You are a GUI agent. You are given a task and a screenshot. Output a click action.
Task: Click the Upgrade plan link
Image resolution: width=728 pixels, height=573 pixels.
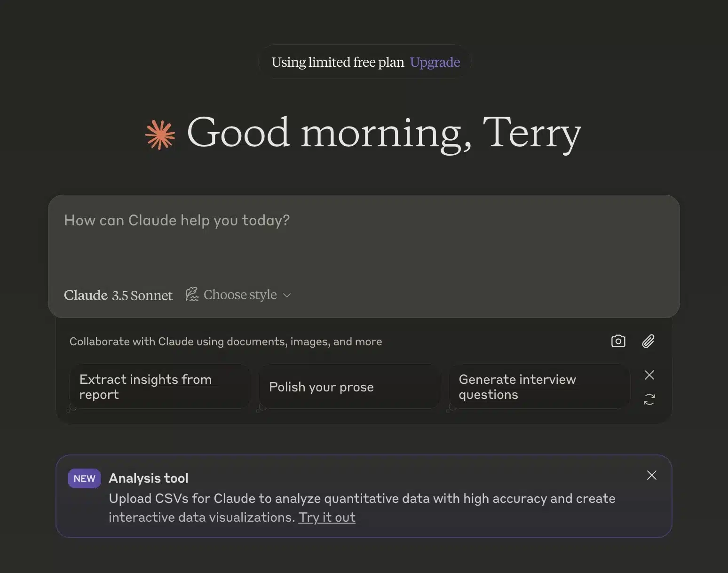point(435,62)
